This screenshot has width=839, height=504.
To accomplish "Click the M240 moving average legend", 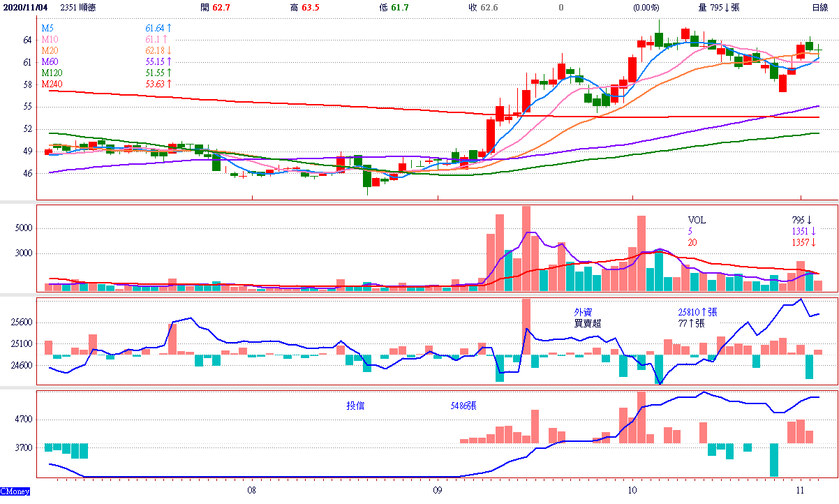I will 51,84.
